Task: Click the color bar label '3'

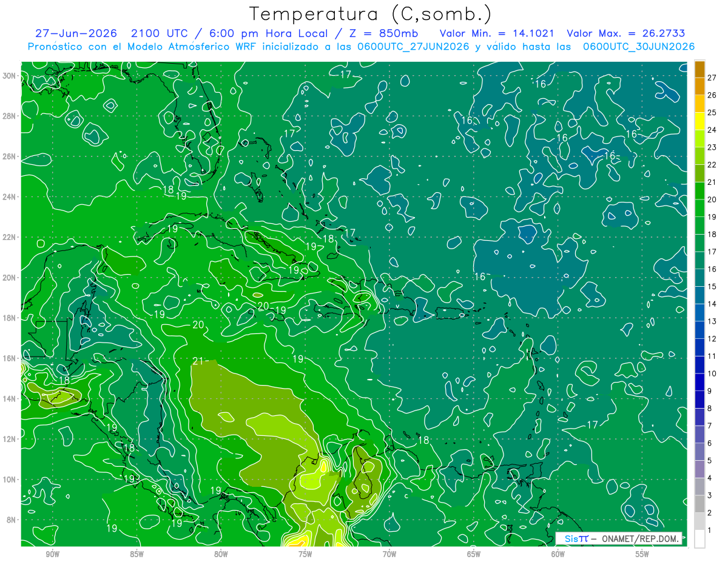Action: [710, 496]
